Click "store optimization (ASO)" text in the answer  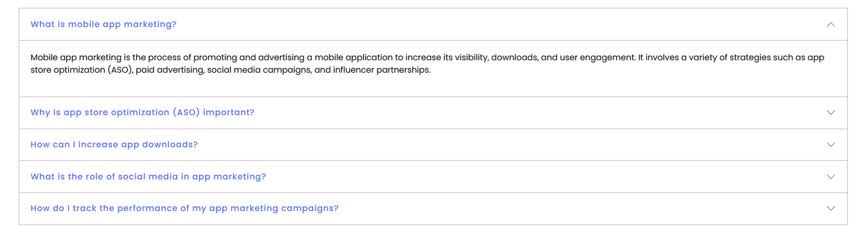tap(81, 70)
